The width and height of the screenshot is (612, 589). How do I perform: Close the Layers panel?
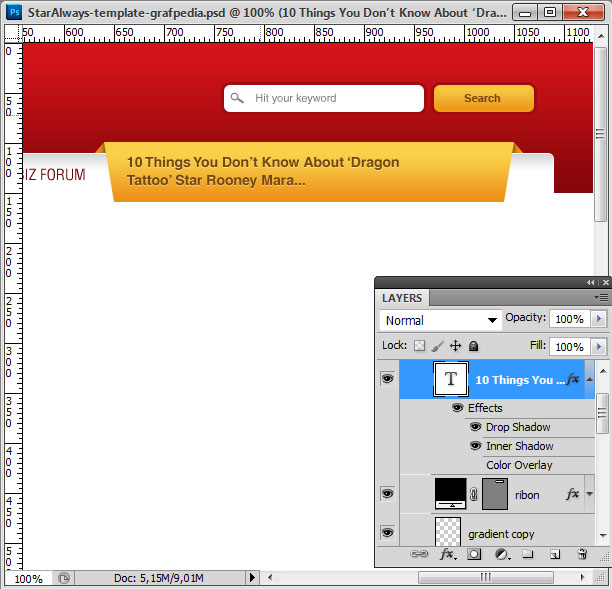606,282
